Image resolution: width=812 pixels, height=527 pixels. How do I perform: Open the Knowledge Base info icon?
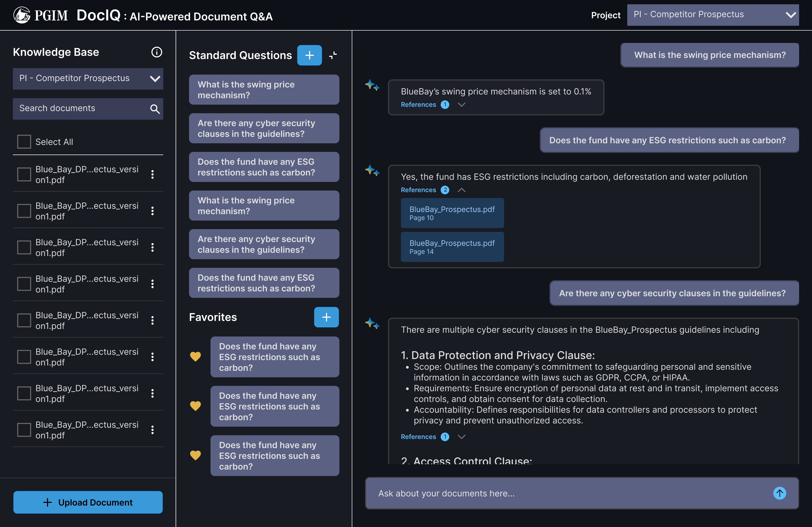pos(157,52)
